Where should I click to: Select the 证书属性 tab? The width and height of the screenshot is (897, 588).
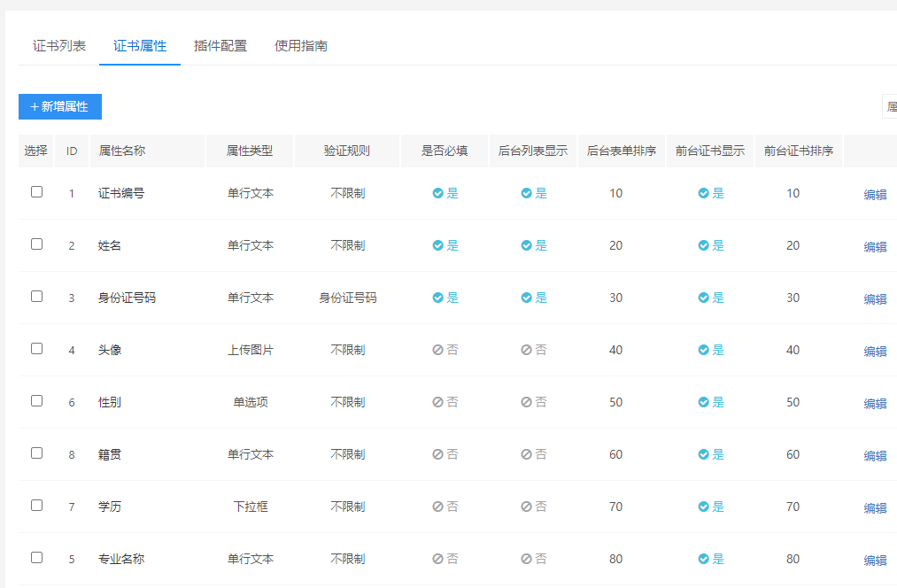click(x=140, y=46)
